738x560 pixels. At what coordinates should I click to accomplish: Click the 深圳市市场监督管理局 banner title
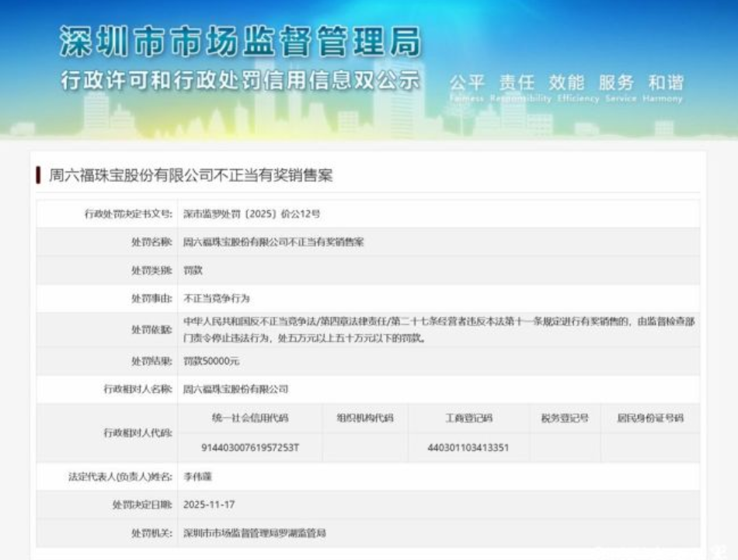pos(241,42)
